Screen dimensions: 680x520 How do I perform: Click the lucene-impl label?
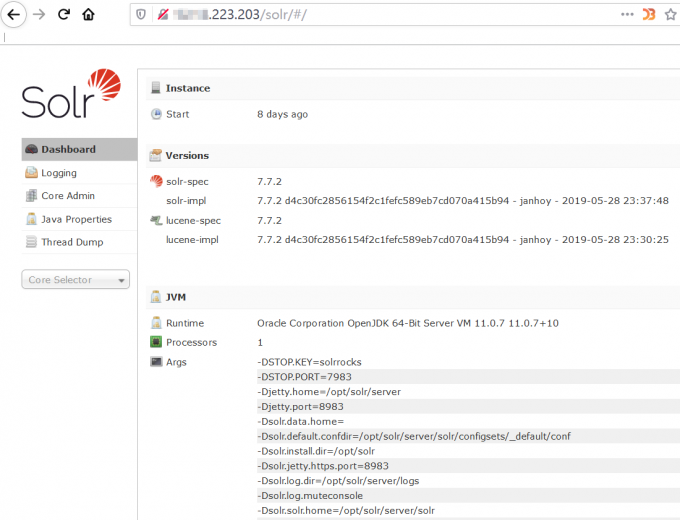pyautogui.click(x=192, y=239)
